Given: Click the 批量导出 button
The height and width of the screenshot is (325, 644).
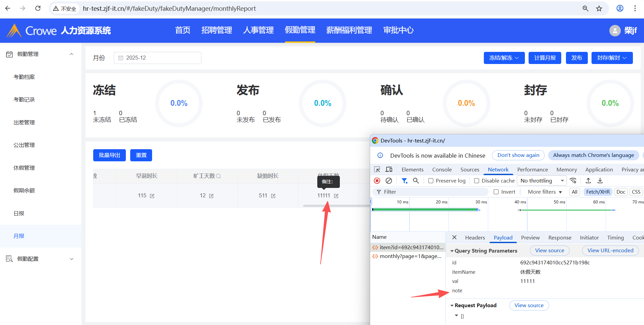Looking at the screenshot, I should (x=109, y=155).
